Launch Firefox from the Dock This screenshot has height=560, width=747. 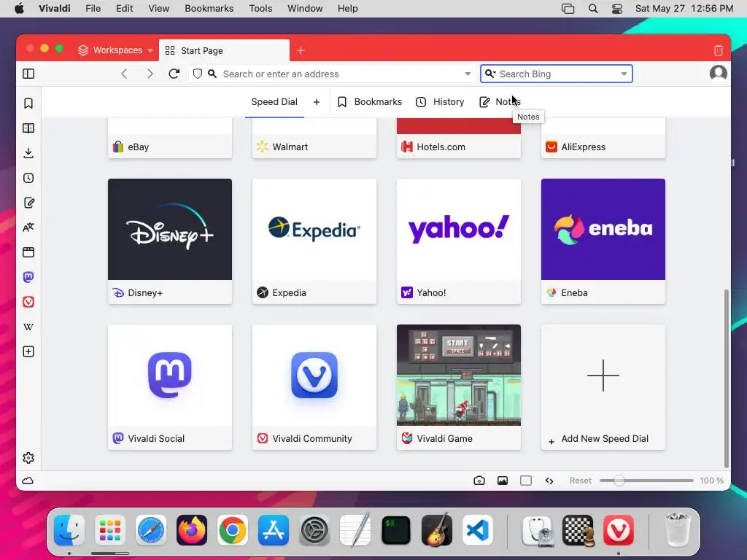tap(192, 530)
